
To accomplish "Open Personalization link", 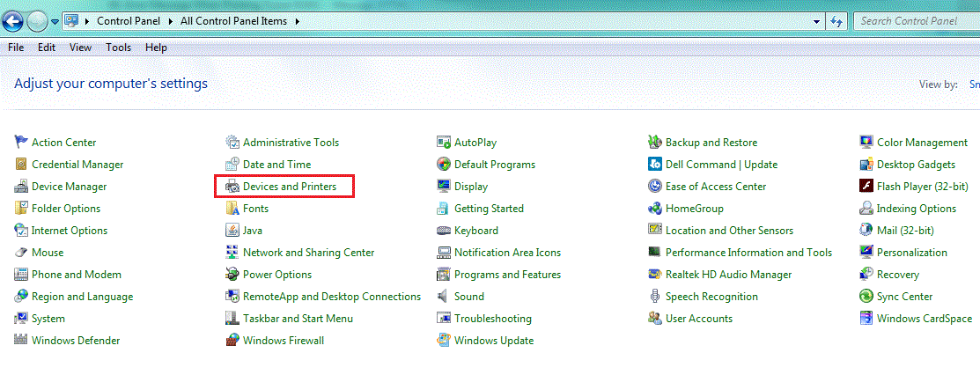I will (912, 253).
